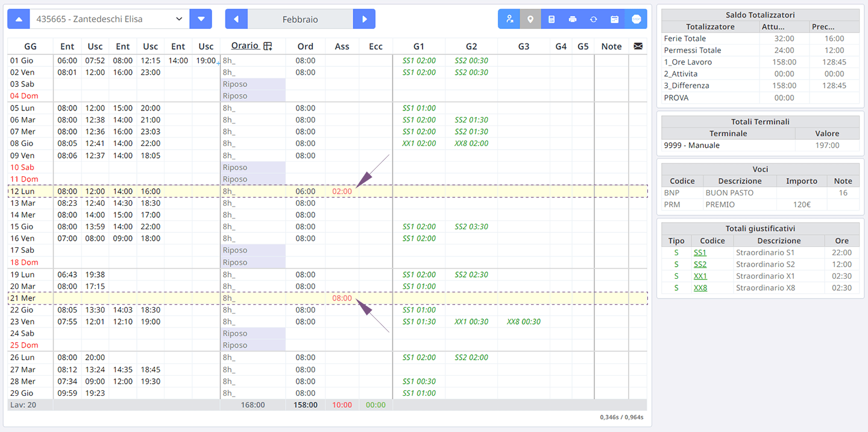Viewport: 868px width, 432px height.
Task: Click the 9999 - Manuale terminal row
Action: click(760, 145)
